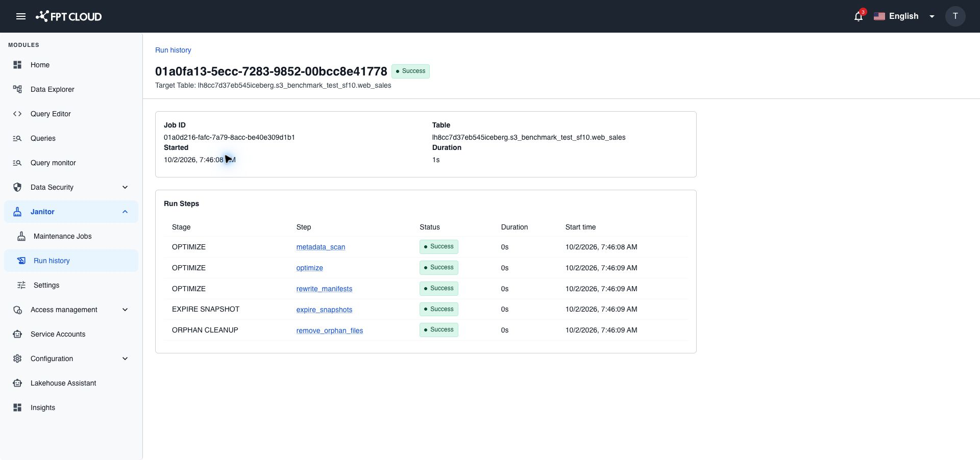Image resolution: width=980 pixels, height=460 pixels.
Task: Click the Query Editor code icon
Action: [x=17, y=114]
